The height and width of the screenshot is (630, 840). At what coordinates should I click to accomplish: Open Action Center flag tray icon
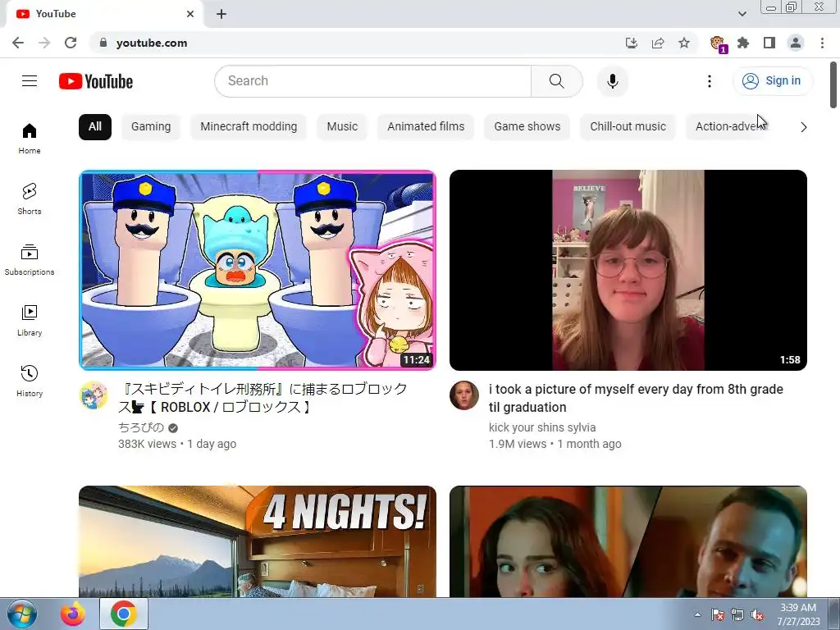pos(717,615)
